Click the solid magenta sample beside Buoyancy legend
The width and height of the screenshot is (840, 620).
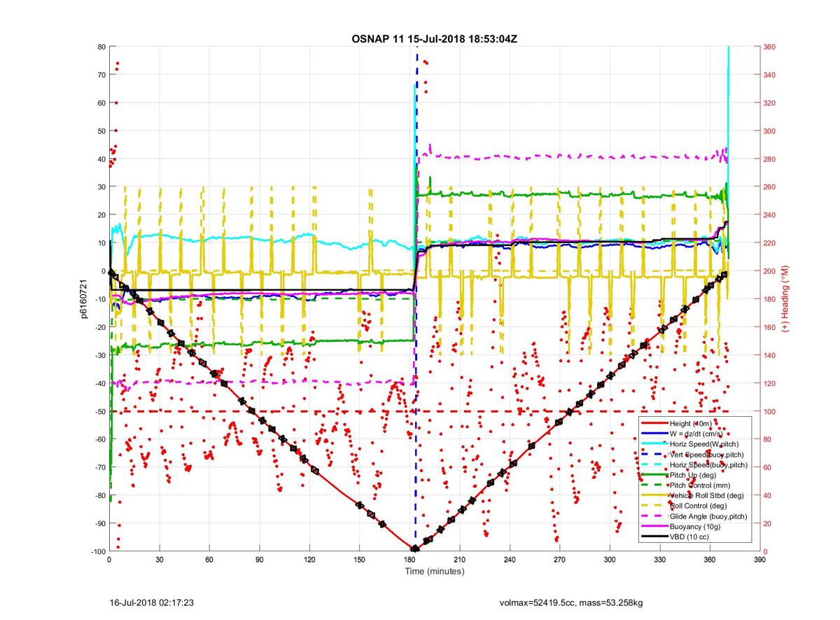click(654, 525)
